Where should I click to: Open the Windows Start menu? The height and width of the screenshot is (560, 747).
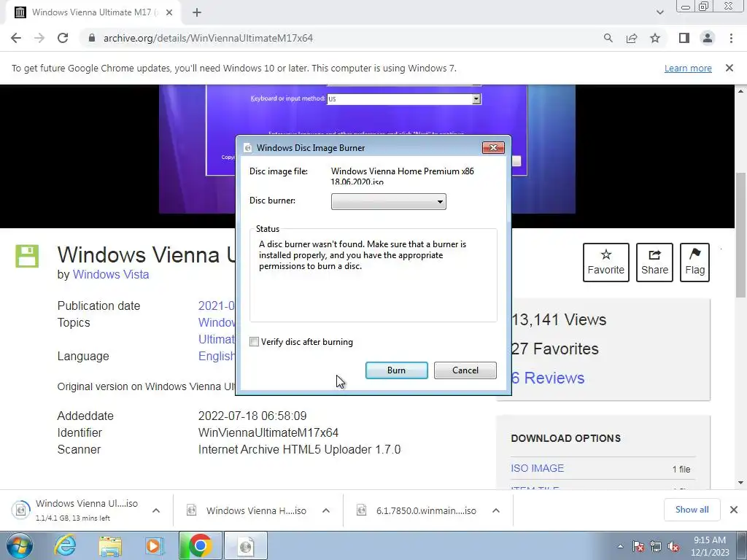tap(19, 545)
